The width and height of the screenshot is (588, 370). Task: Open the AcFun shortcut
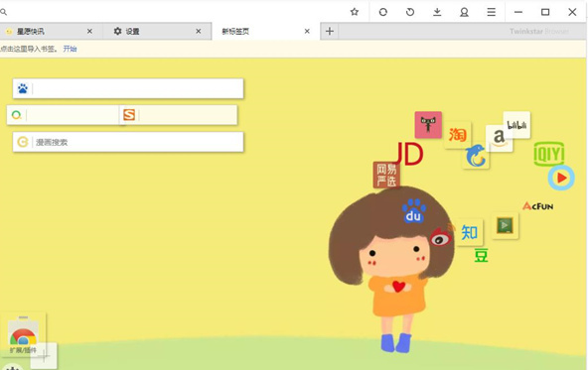[x=538, y=206]
